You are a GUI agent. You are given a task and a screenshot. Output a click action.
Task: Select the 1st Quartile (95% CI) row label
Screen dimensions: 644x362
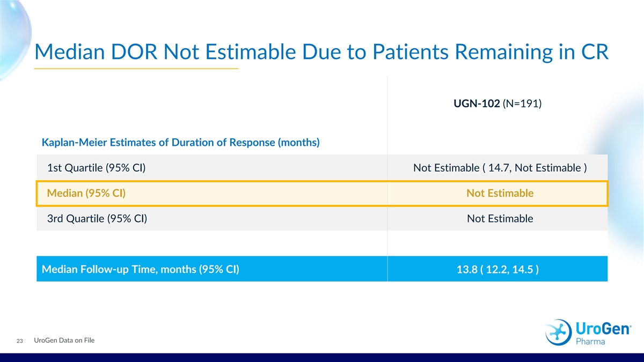point(97,168)
